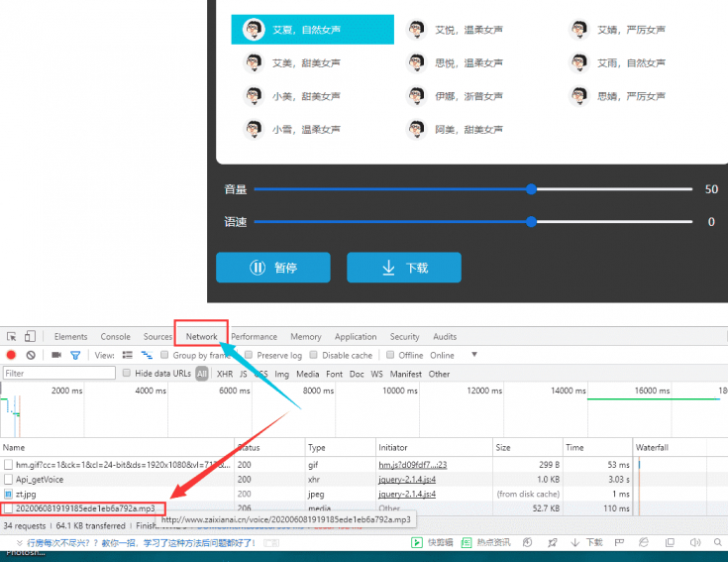Select the All filter pill
This screenshot has height=562, width=728.
(202, 374)
